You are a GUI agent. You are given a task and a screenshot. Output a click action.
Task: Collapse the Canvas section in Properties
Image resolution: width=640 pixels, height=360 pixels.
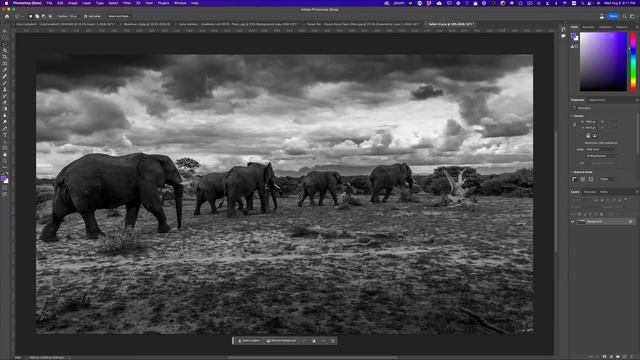click(571, 116)
